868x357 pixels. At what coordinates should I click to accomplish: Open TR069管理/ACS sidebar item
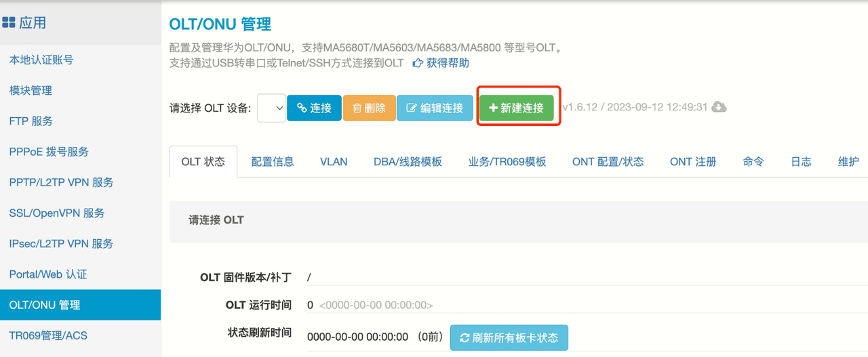click(x=48, y=335)
